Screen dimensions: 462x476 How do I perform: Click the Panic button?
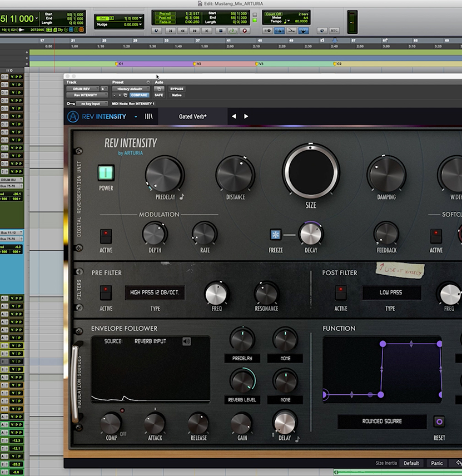pos(437,463)
